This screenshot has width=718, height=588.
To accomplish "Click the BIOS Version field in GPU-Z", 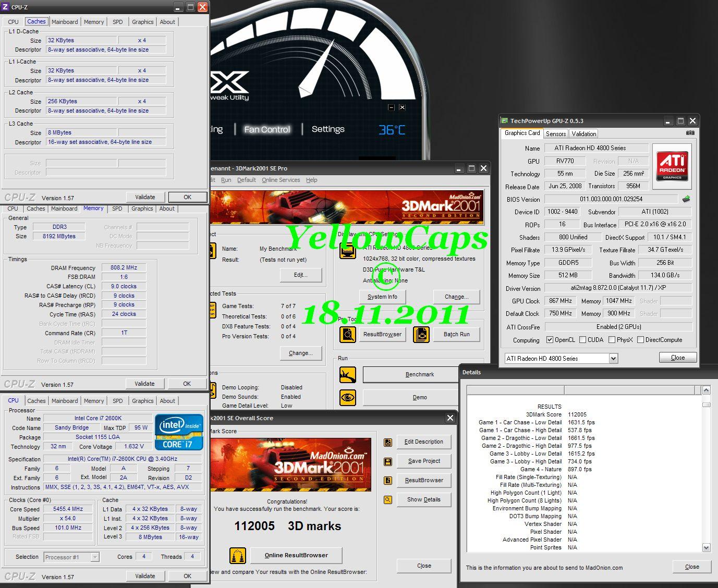I will point(611,199).
